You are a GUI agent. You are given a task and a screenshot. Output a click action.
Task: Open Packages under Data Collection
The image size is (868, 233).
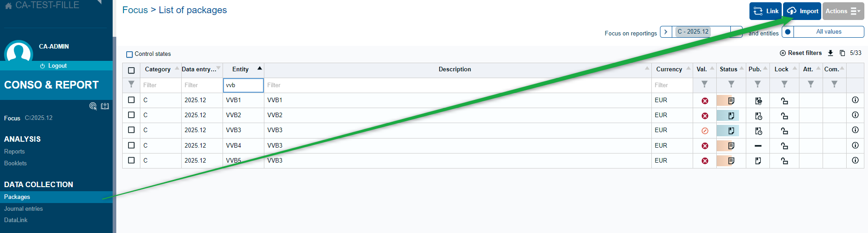(x=56, y=197)
